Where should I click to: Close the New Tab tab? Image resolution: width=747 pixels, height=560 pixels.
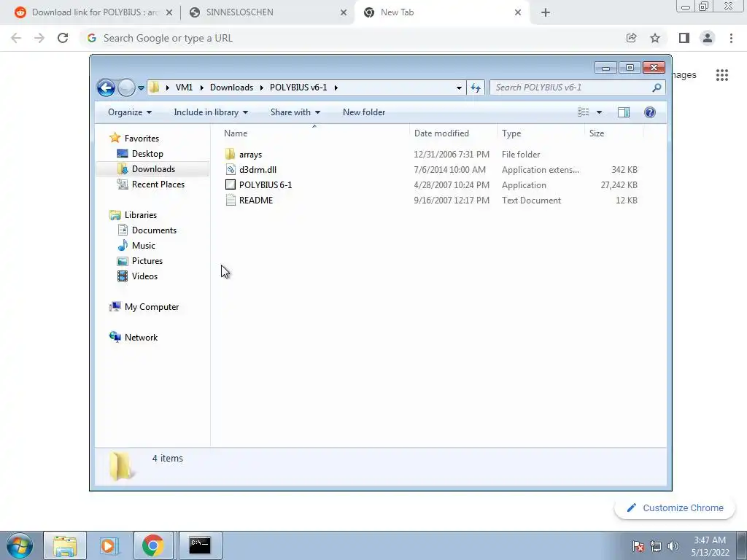pyautogui.click(x=518, y=12)
